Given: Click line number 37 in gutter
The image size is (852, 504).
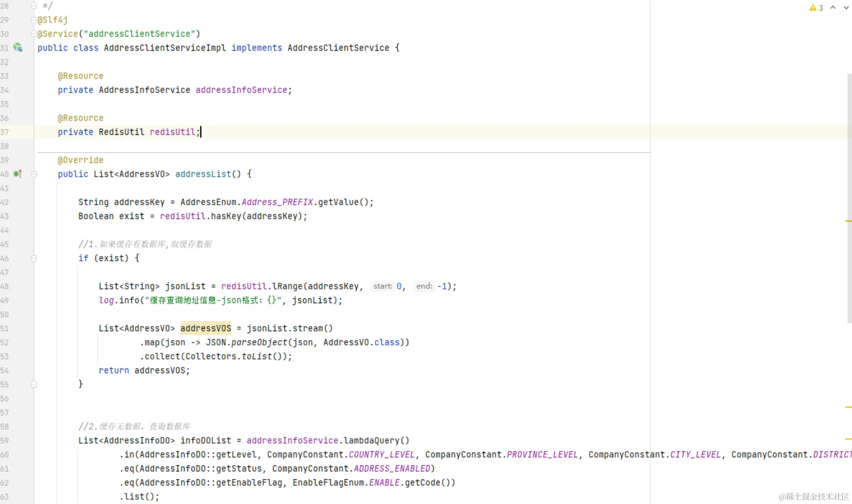Looking at the screenshot, I should (x=5, y=132).
